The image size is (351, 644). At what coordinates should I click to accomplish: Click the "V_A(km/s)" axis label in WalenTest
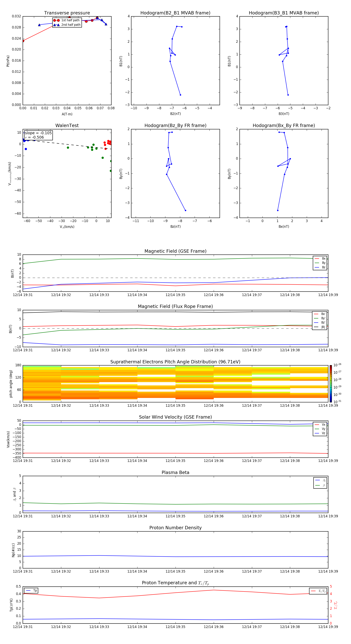pos(67,227)
